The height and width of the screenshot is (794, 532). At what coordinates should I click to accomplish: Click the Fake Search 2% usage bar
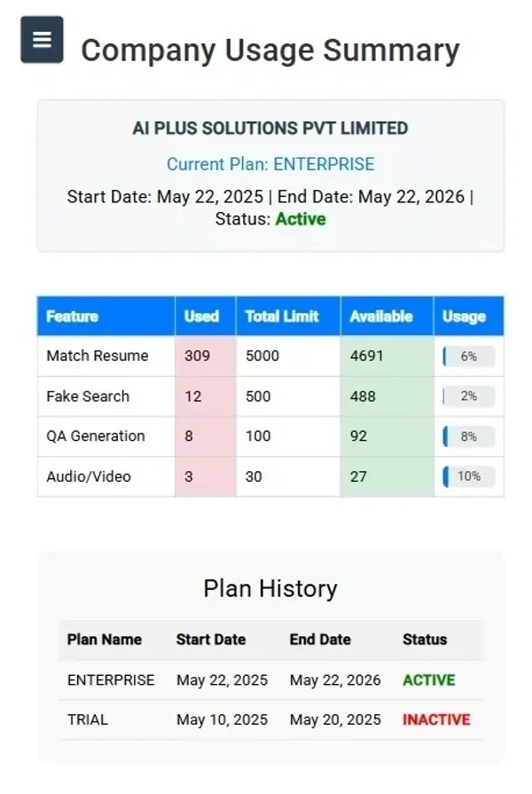[469, 397]
